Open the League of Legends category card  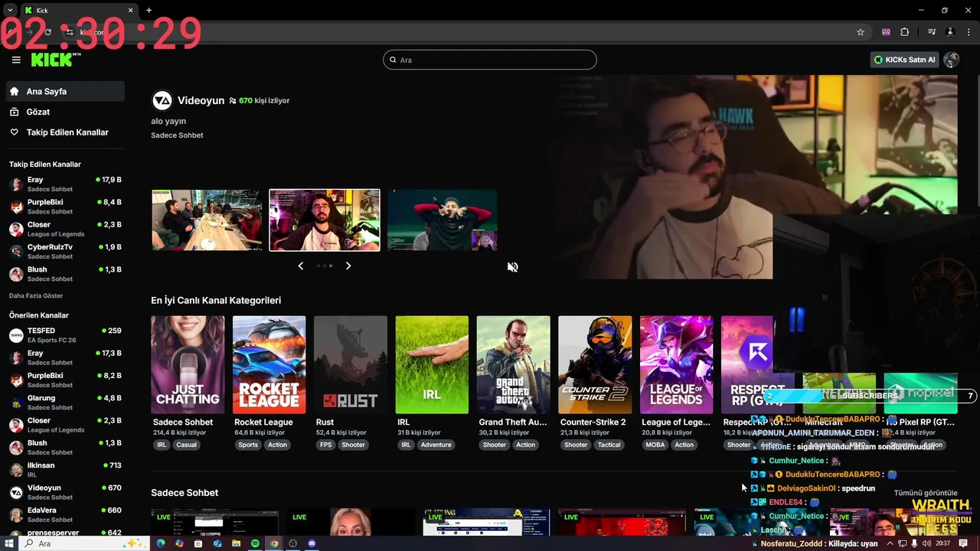click(x=676, y=365)
